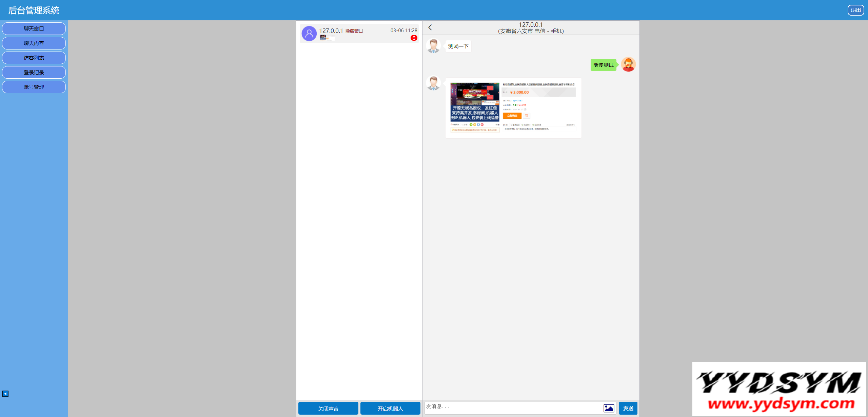Click the shopping cart icon on product card
This screenshot has width=868, height=417.
(527, 115)
